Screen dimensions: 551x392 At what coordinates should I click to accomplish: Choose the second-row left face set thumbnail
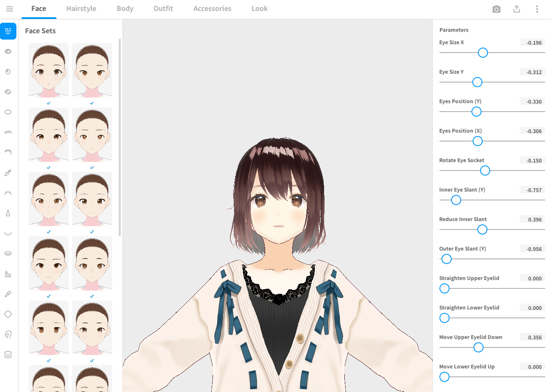pos(49,135)
